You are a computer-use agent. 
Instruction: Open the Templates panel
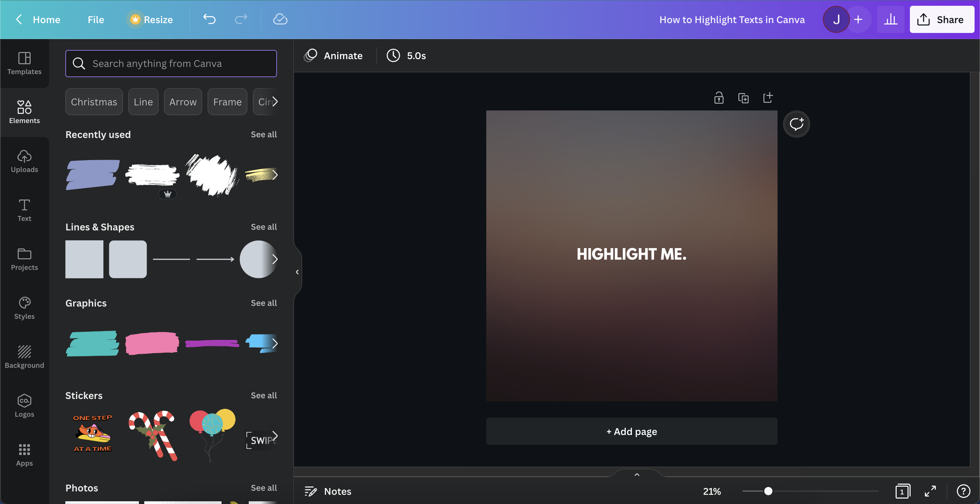click(24, 64)
